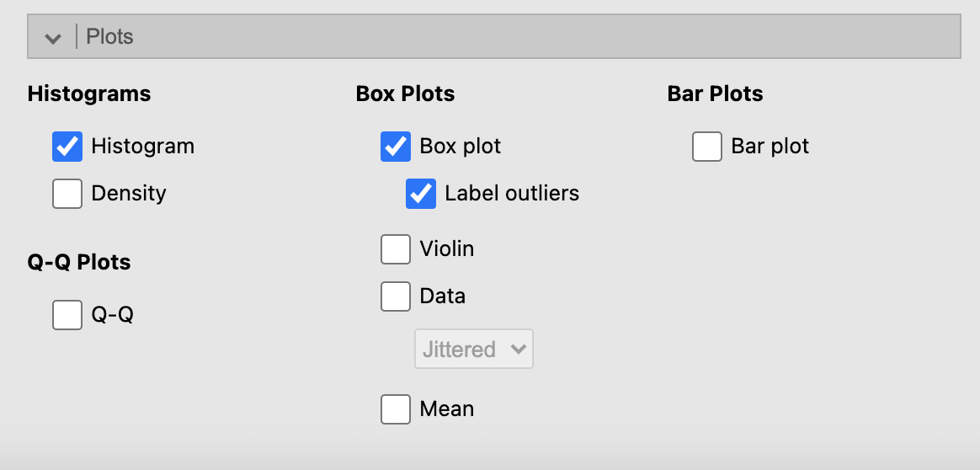Click the "Mean" option label text
Screen dimensions: 980x470
[x=446, y=409]
